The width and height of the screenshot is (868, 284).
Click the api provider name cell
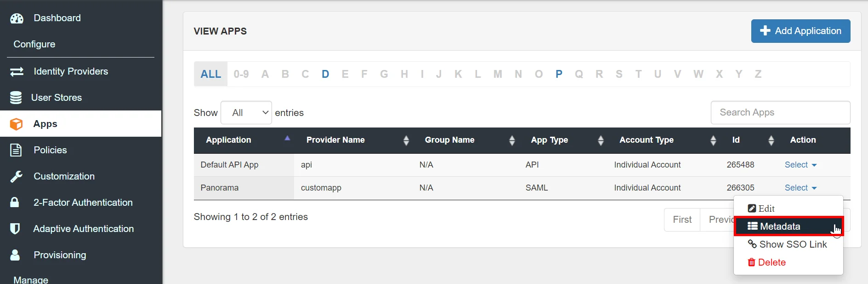pos(353,165)
